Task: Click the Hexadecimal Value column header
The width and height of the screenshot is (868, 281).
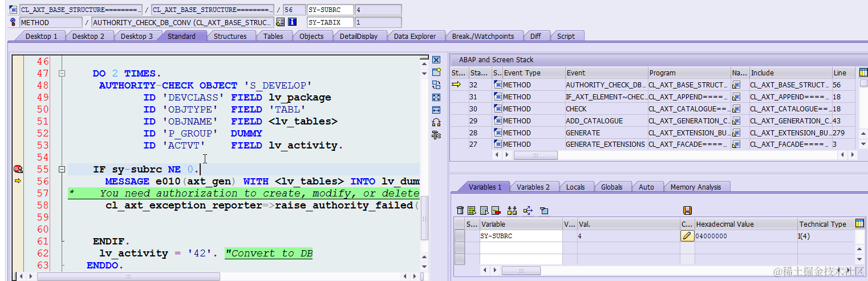Action: pyautogui.click(x=745, y=224)
